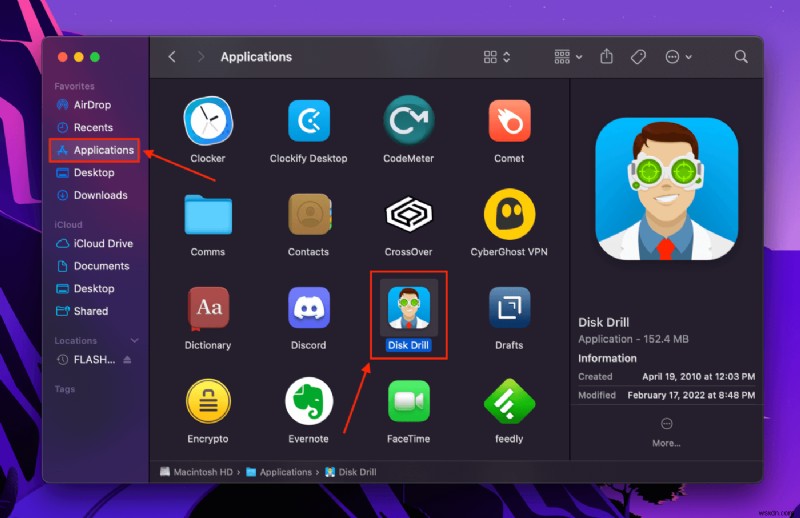Screen dimensions: 800x518
Task: Select the Evernote app icon
Action: (309, 401)
